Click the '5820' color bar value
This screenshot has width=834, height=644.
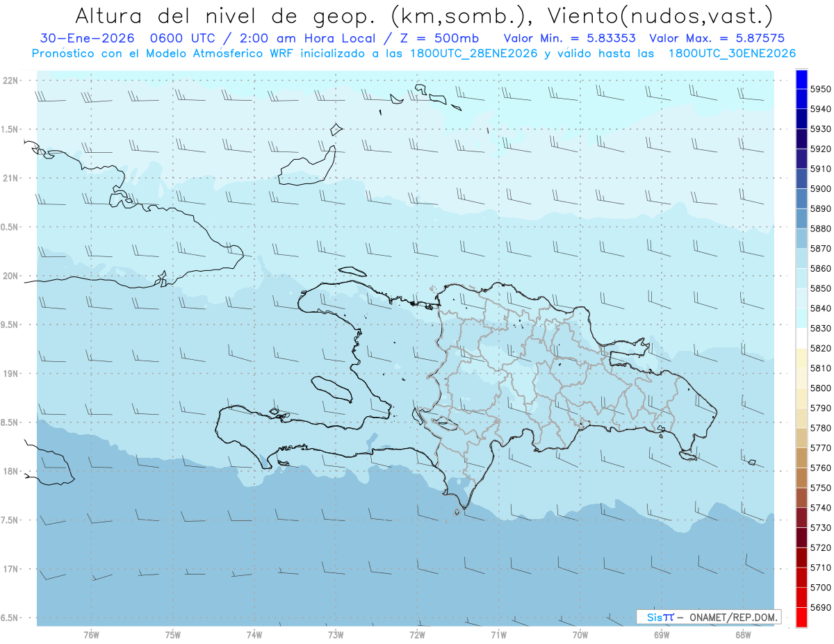coord(820,348)
